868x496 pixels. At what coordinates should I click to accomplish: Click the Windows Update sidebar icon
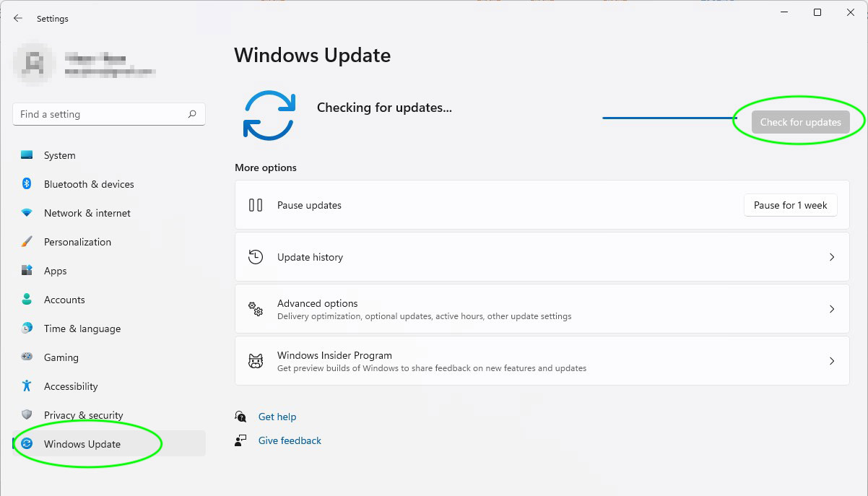click(x=27, y=444)
